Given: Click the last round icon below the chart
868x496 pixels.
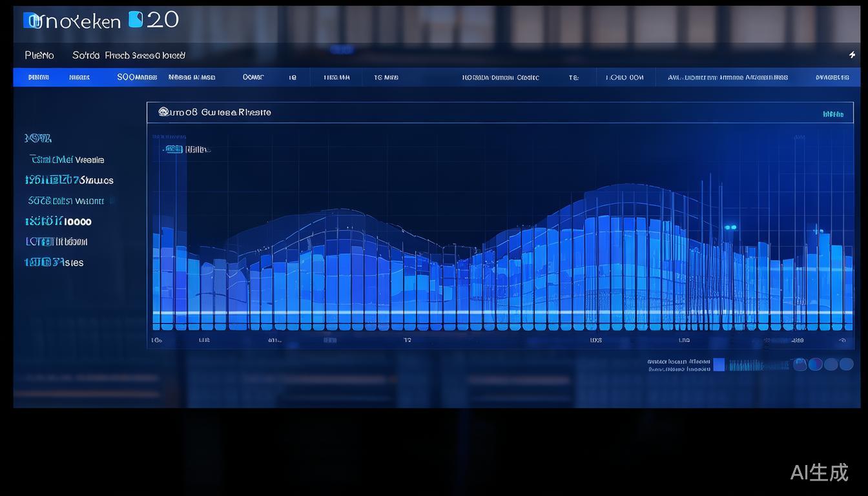Looking at the screenshot, I should tap(846, 364).
